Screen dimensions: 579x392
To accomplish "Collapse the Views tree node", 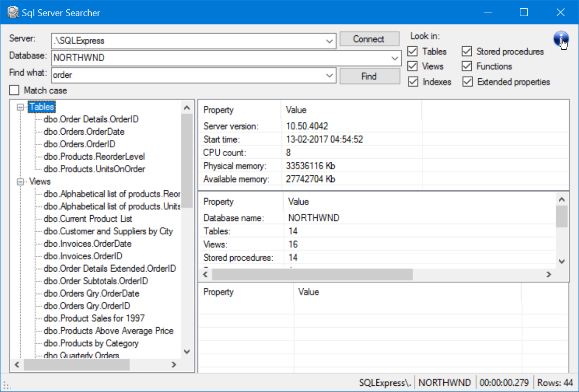I will 20,182.
